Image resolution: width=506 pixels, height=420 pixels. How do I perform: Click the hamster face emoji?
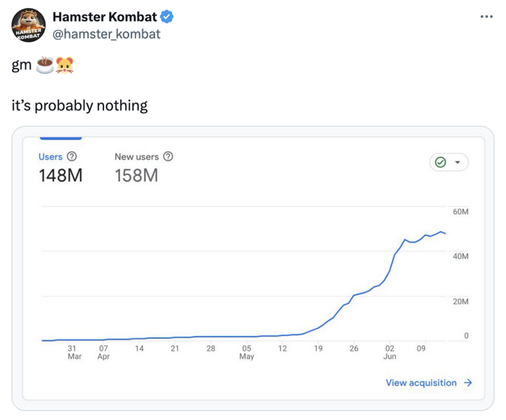pos(64,66)
